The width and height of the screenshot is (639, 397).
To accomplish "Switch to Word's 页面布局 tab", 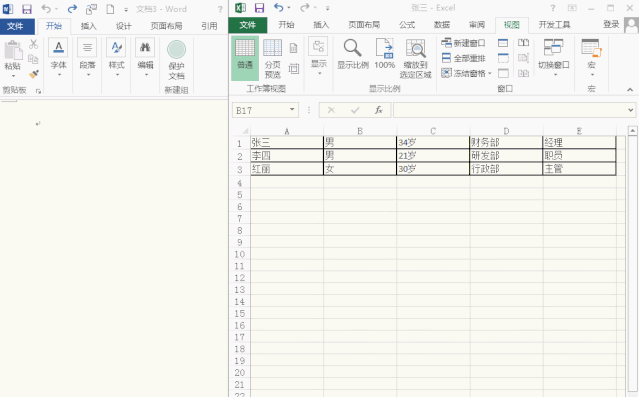I will pos(166,26).
